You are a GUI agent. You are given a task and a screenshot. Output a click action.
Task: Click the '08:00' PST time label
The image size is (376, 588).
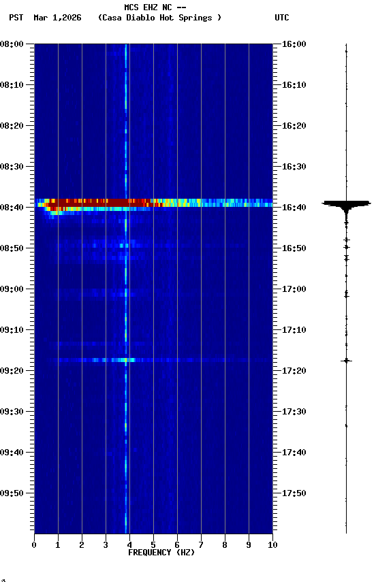(x=12, y=44)
